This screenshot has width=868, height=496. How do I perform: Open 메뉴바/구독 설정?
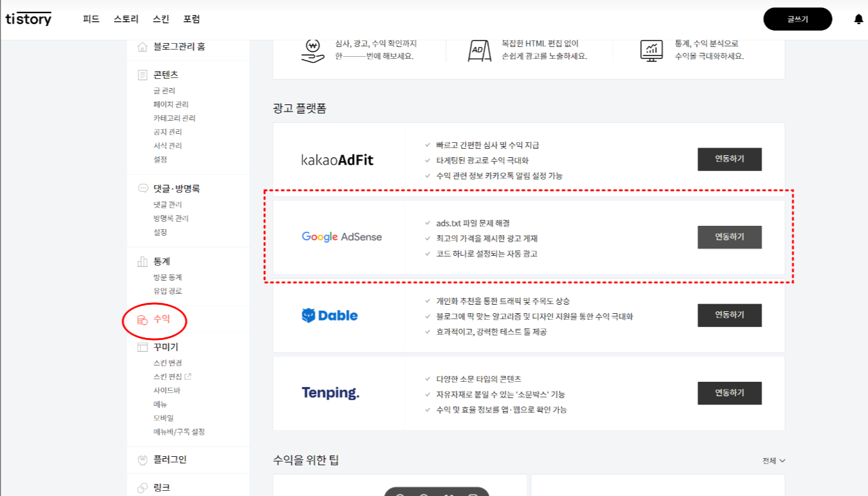click(179, 431)
